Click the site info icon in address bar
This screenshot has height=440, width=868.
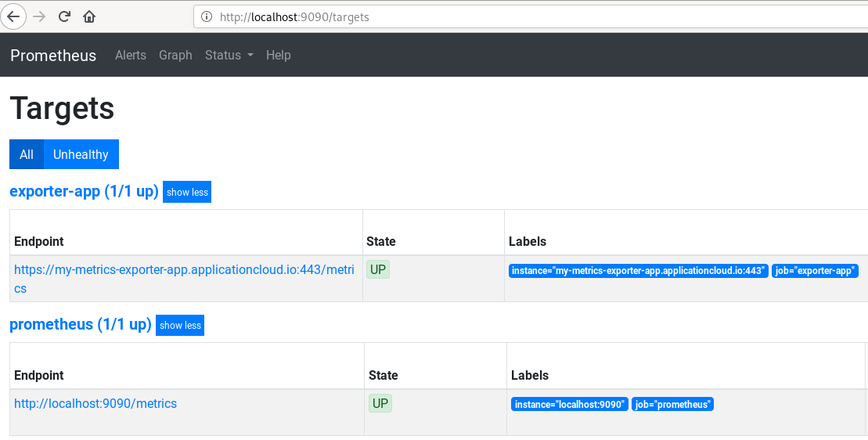pyautogui.click(x=207, y=16)
